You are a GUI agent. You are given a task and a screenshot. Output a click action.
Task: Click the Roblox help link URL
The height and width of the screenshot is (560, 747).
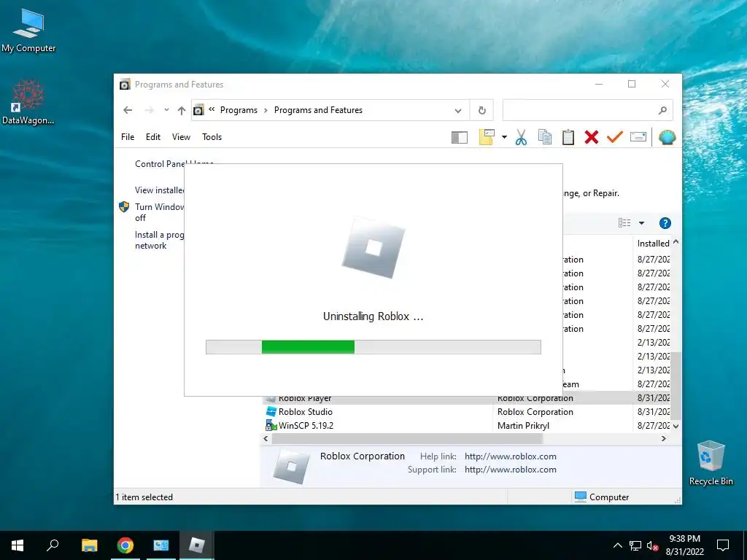click(510, 456)
